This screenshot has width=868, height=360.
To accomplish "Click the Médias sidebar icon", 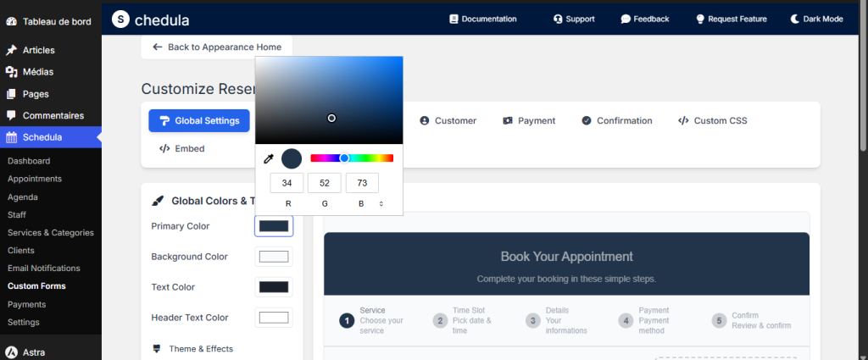I will tap(11, 72).
